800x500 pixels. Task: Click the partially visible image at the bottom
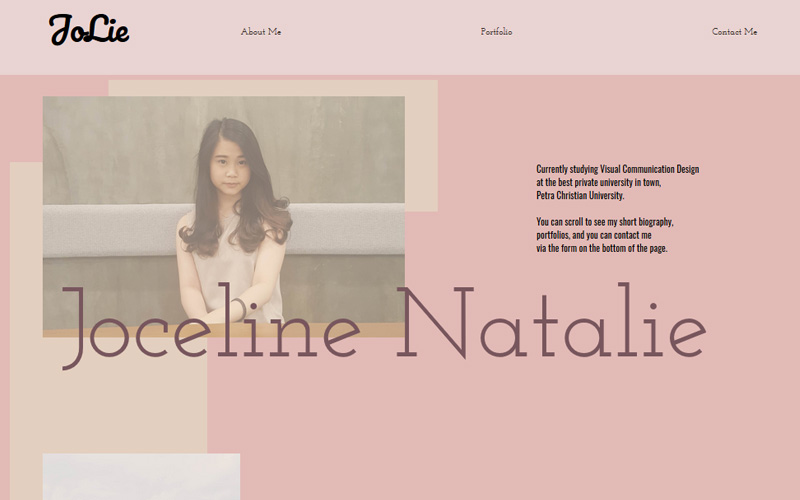(x=140, y=477)
